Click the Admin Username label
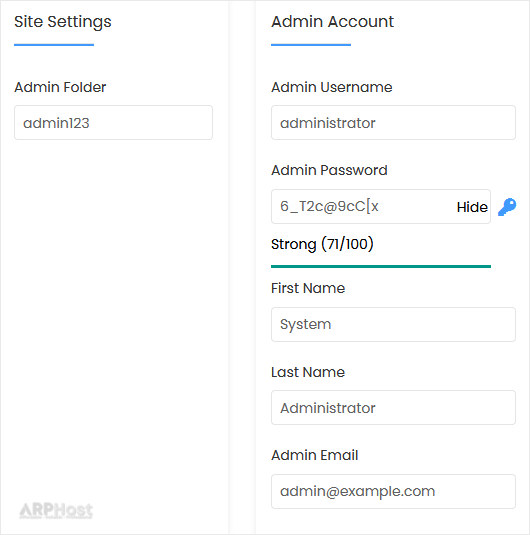This screenshot has width=530, height=535. tap(332, 87)
